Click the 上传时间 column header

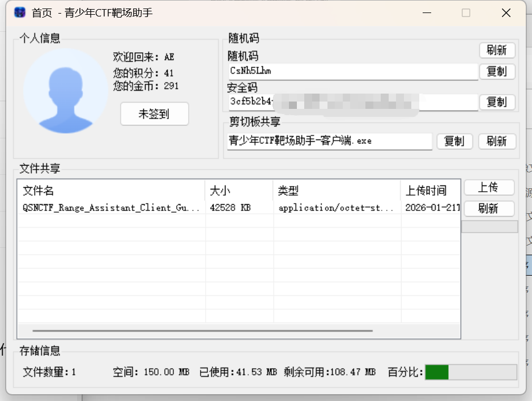429,191
